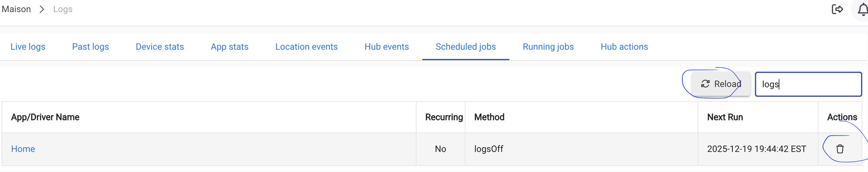Click the search field containing "logs"
Screen dimensions: 868x172
pyautogui.click(x=808, y=84)
